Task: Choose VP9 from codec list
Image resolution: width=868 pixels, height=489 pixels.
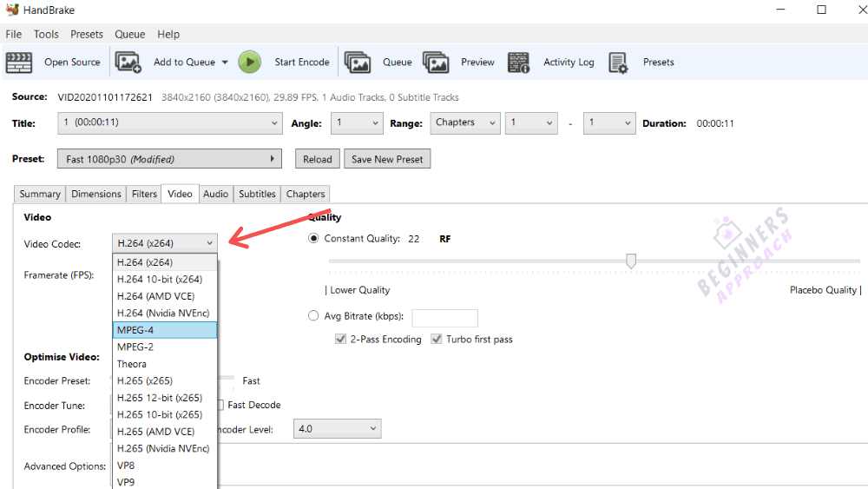Action: 165,481
